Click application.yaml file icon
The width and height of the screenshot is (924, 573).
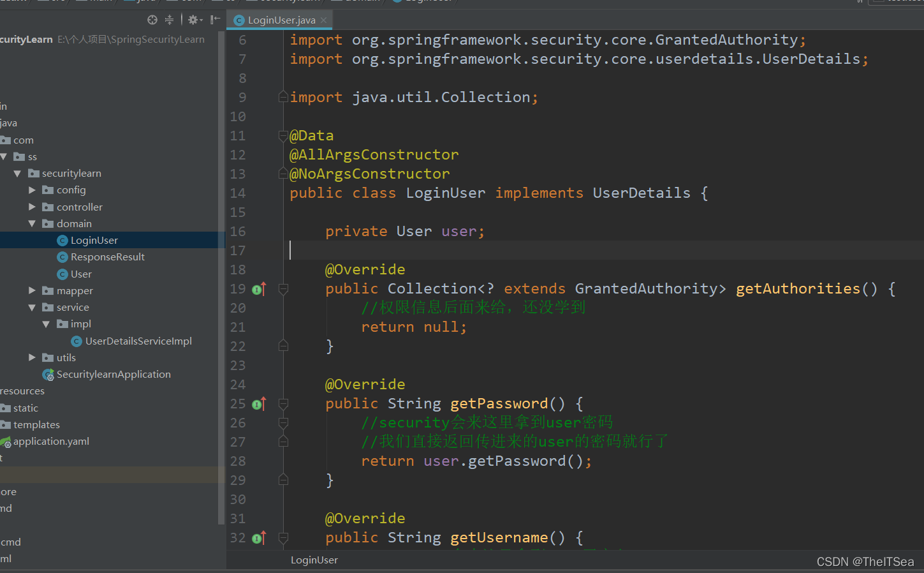pyautogui.click(x=6, y=442)
